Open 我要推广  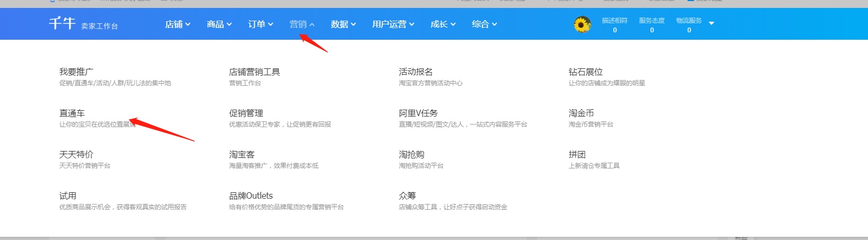coord(76,72)
